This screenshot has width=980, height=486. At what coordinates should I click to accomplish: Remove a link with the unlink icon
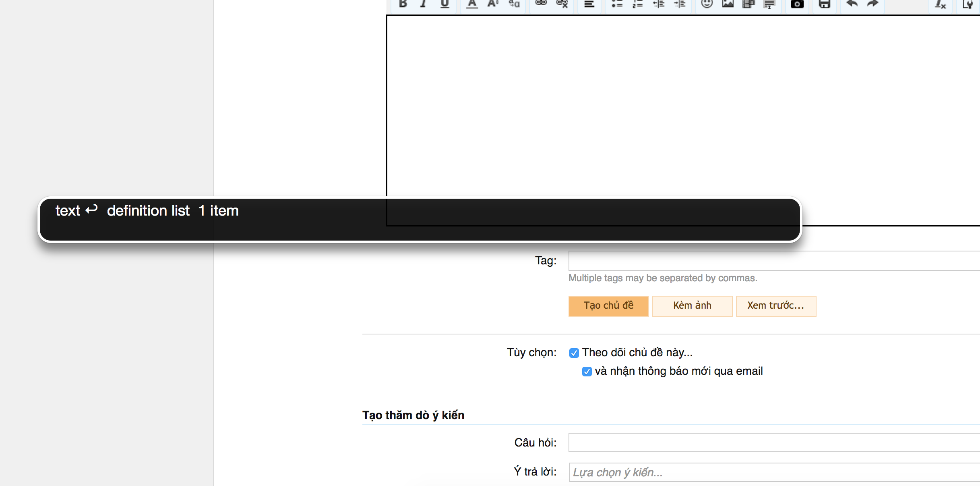pyautogui.click(x=562, y=4)
